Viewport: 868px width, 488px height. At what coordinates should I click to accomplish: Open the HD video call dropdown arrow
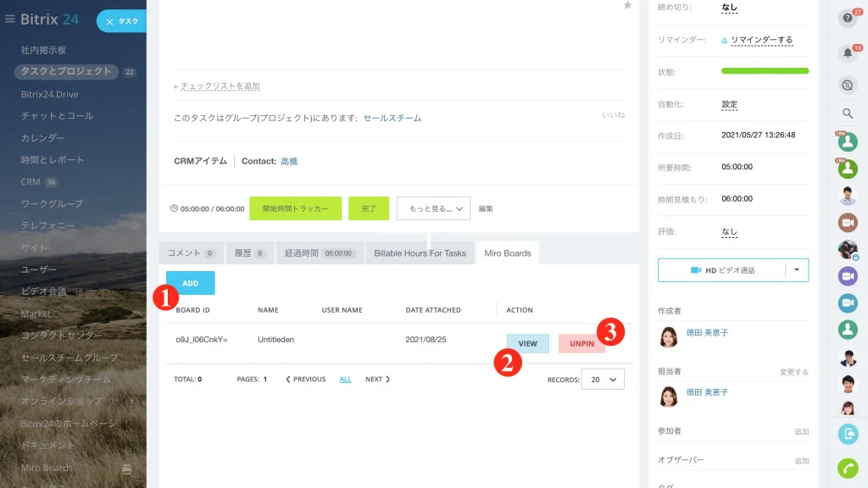[797, 270]
